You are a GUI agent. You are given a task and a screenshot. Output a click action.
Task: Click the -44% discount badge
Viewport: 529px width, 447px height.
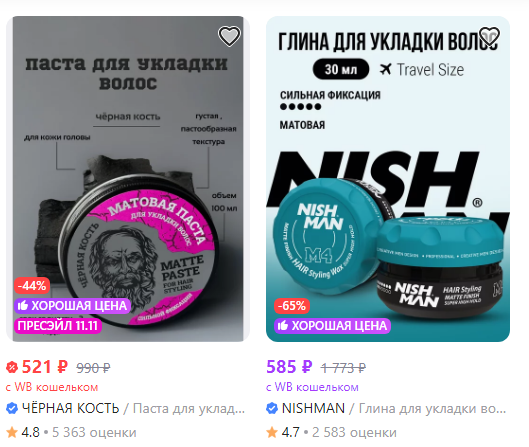[32, 286]
